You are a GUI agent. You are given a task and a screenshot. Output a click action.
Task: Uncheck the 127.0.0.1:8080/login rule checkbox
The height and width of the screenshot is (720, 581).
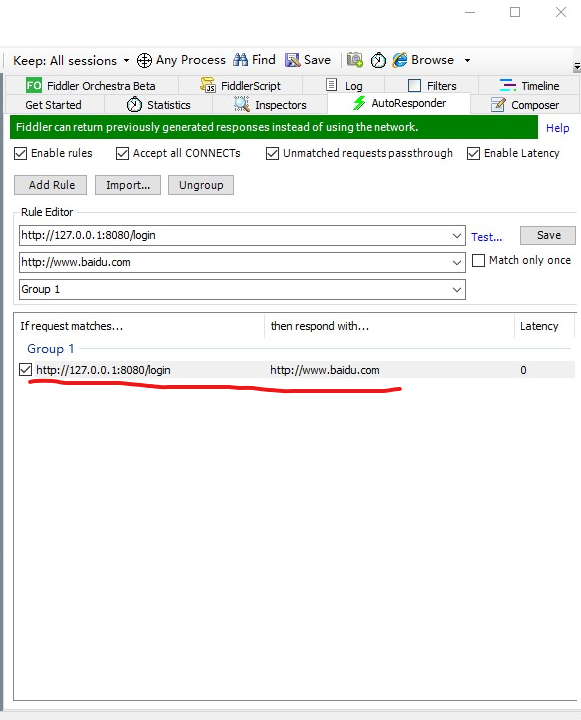coord(26,370)
